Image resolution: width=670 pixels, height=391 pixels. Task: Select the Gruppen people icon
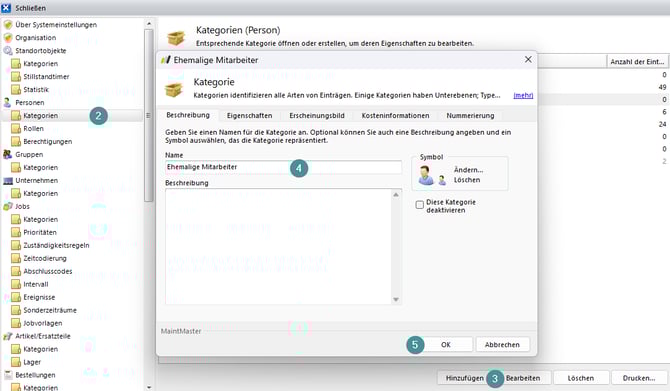pyautogui.click(x=8, y=154)
